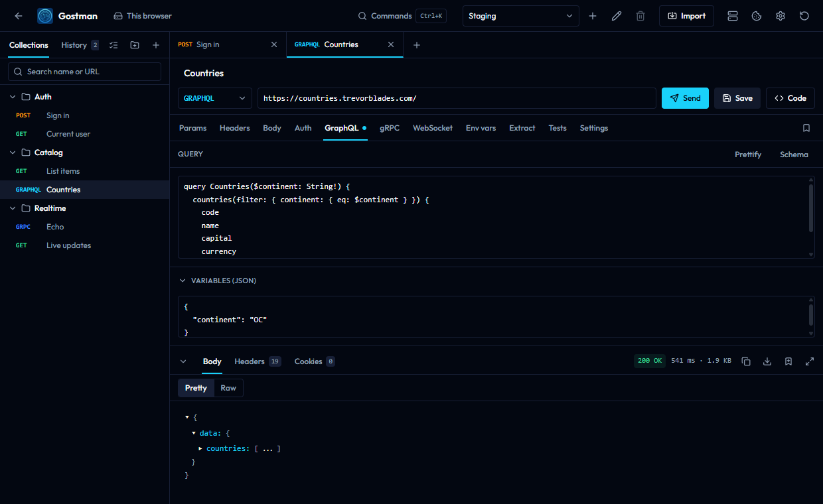Save response as example bookmark icon

pyautogui.click(x=788, y=361)
